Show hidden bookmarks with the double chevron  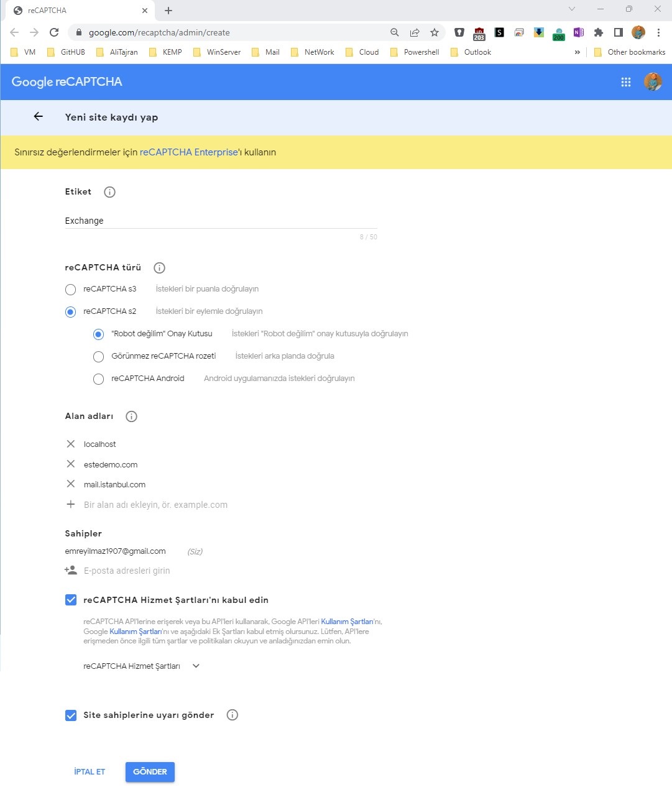(577, 52)
